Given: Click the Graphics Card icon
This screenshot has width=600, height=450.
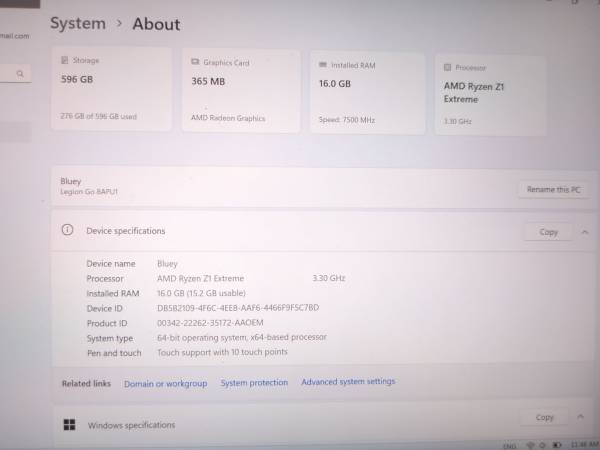Looking at the screenshot, I should pos(195,62).
